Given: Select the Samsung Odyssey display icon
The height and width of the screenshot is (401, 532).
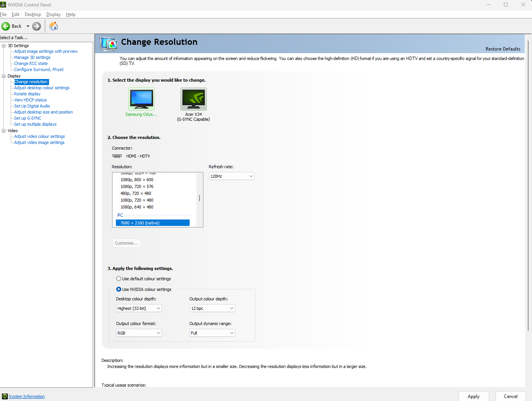Looking at the screenshot, I should coord(141,99).
